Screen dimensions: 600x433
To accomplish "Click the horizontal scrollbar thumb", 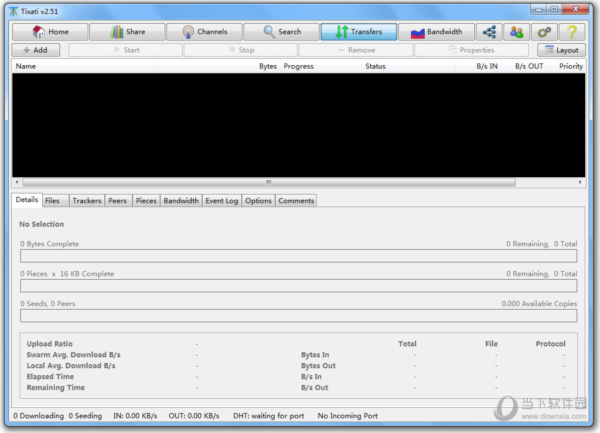I will (x=269, y=182).
